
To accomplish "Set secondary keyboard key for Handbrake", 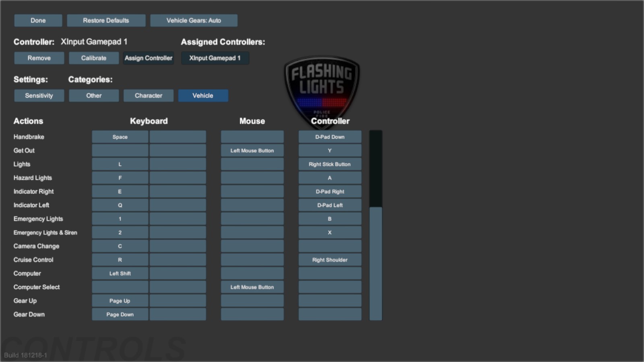I will click(x=178, y=137).
